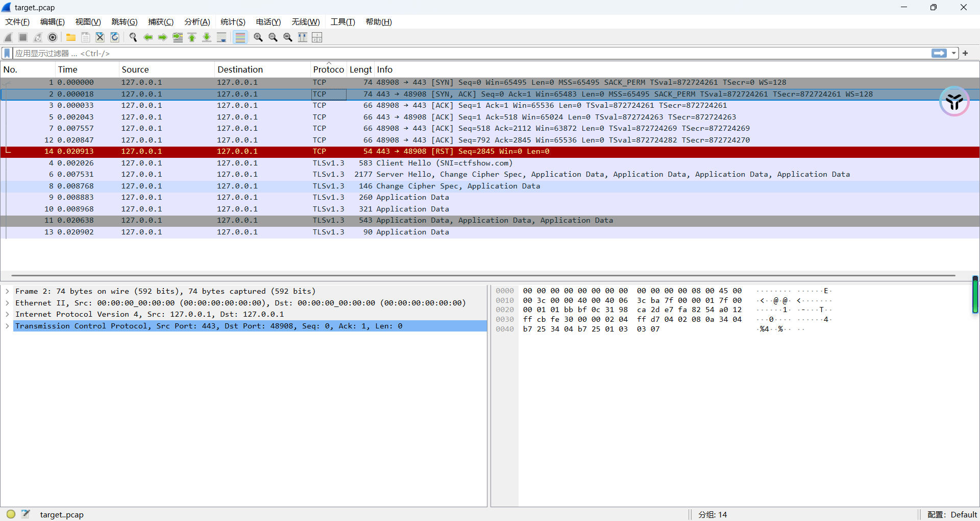Open the 跳转(G) menu

[125, 22]
